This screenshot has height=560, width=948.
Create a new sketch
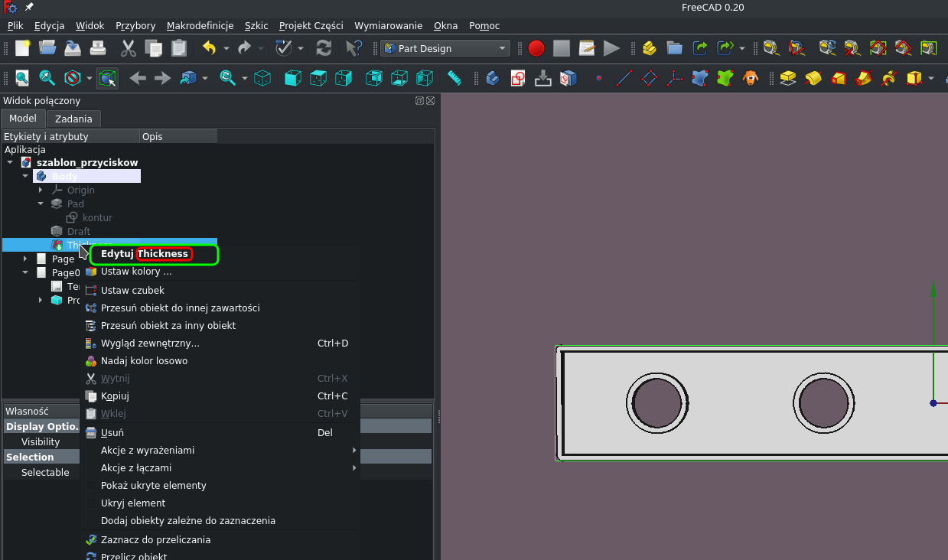[x=517, y=77]
